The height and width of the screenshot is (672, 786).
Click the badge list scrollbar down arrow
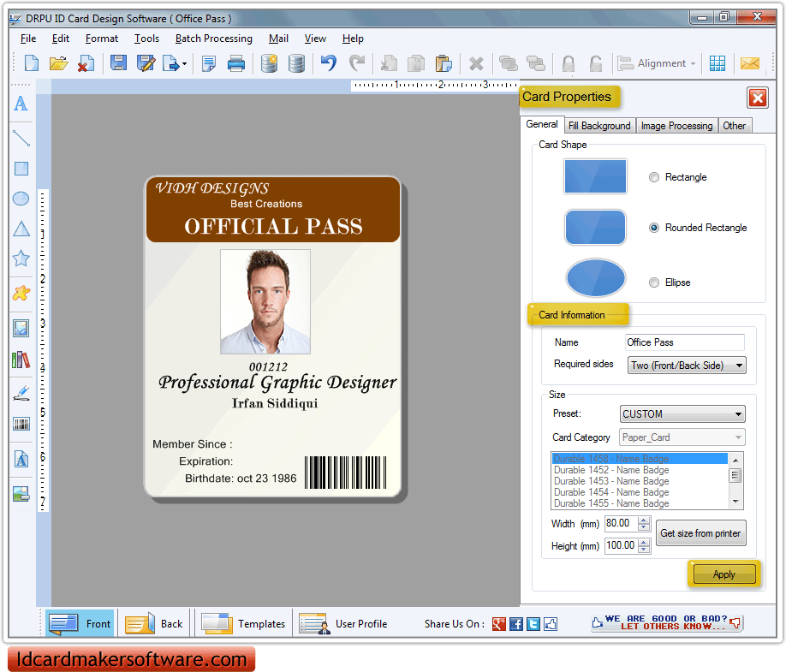(x=735, y=502)
